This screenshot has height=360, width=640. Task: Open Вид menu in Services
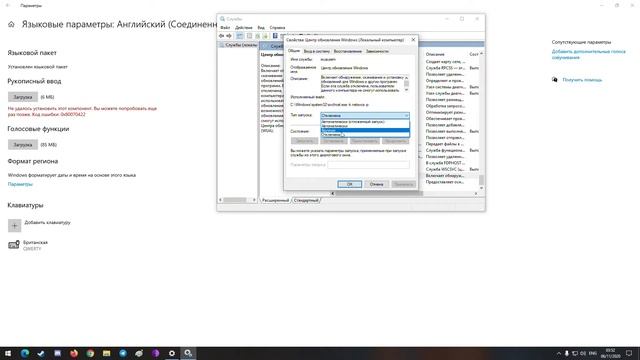coord(261,27)
